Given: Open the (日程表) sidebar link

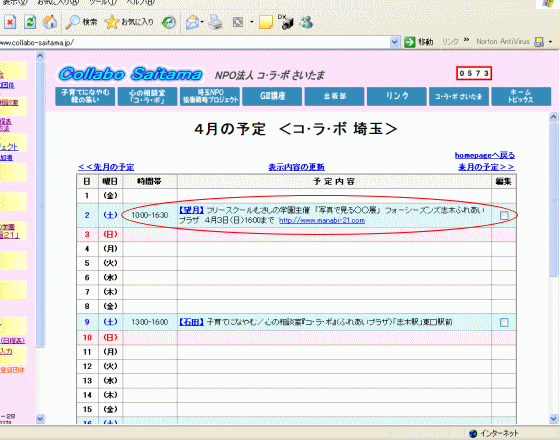Looking at the screenshot, I should point(12,341).
